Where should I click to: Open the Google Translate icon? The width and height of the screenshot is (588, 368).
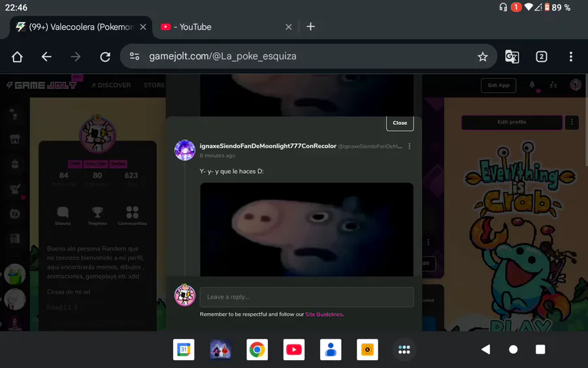(512, 57)
